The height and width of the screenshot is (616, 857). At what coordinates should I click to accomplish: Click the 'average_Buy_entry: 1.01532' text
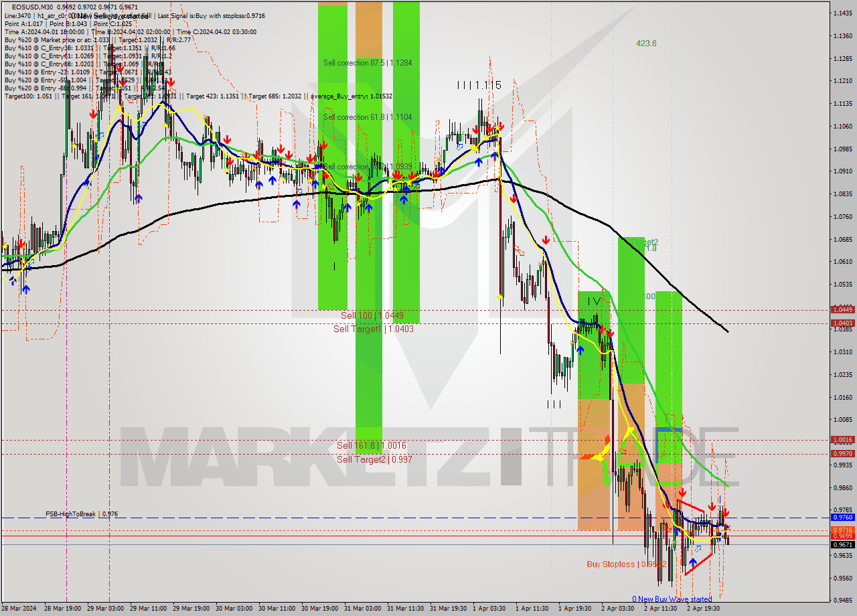pyautogui.click(x=352, y=96)
